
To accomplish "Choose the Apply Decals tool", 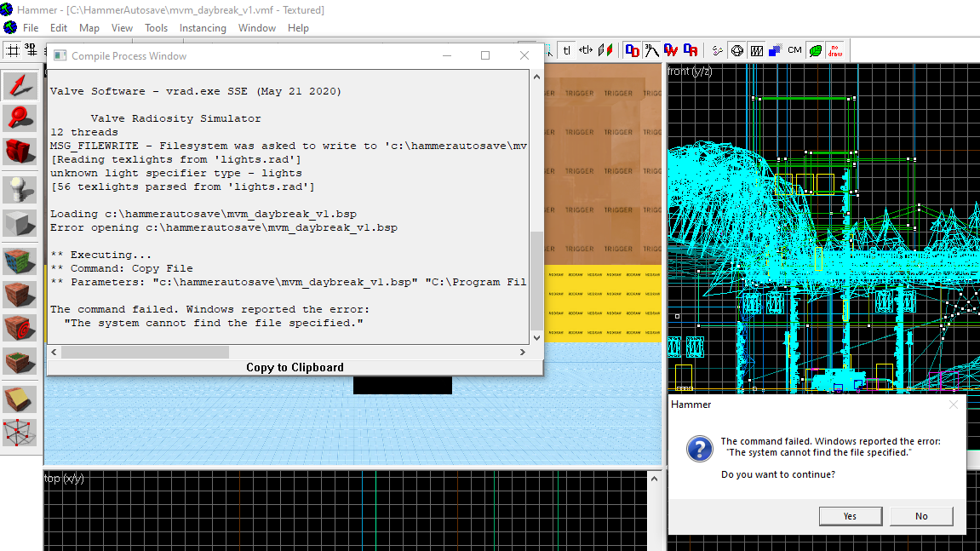I will coord(20,328).
